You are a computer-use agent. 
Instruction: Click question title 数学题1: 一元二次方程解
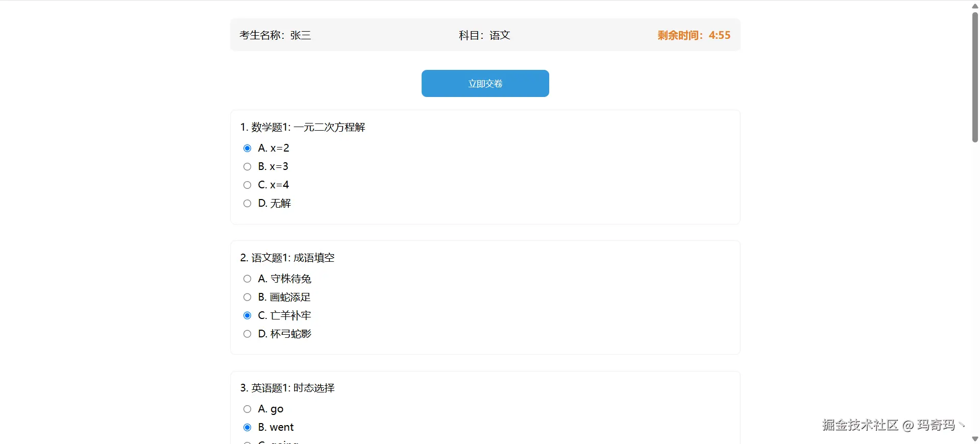(303, 127)
